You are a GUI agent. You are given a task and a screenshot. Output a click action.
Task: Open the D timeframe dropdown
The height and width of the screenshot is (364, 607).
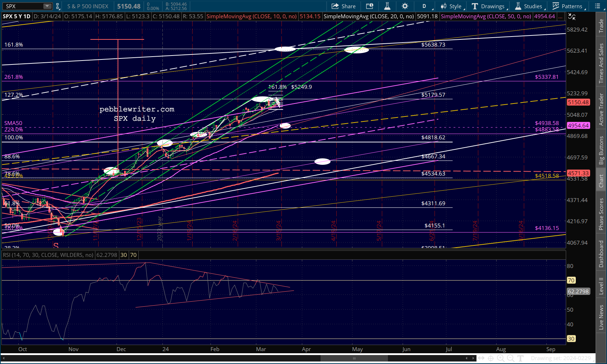[426, 6]
